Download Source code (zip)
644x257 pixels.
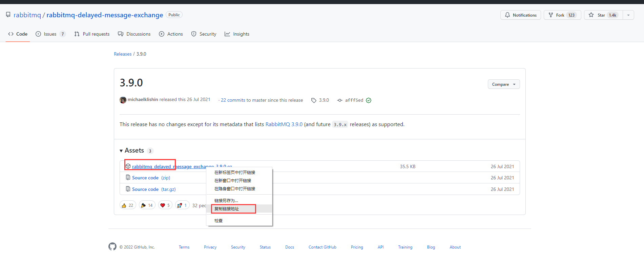[151, 178]
